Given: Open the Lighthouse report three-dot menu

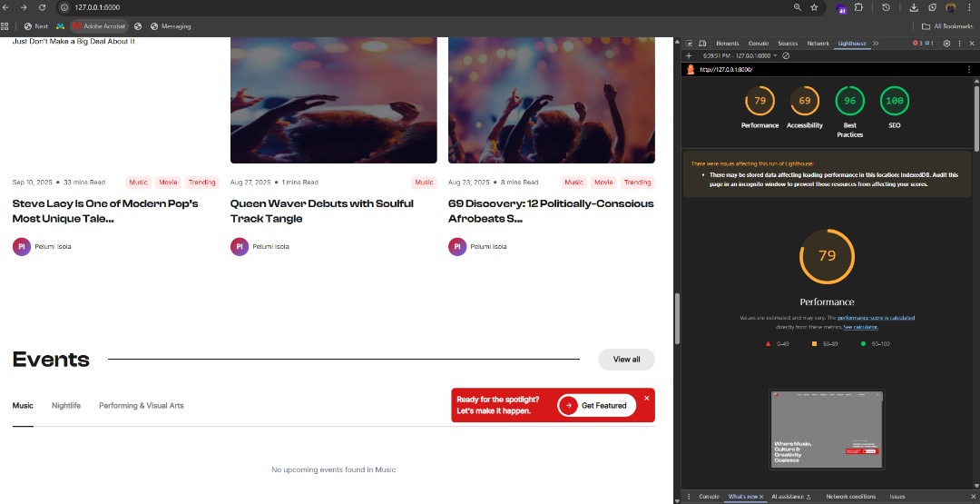Looking at the screenshot, I should (x=967, y=69).
